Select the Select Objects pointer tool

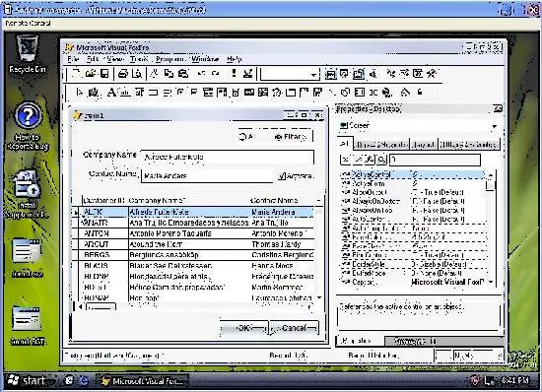(80, 93)
